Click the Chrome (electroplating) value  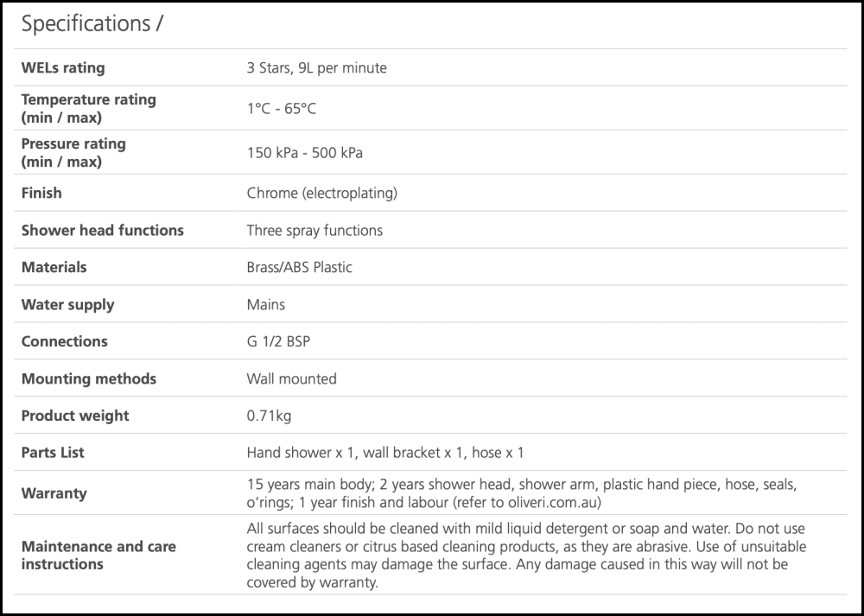(321, 193)
